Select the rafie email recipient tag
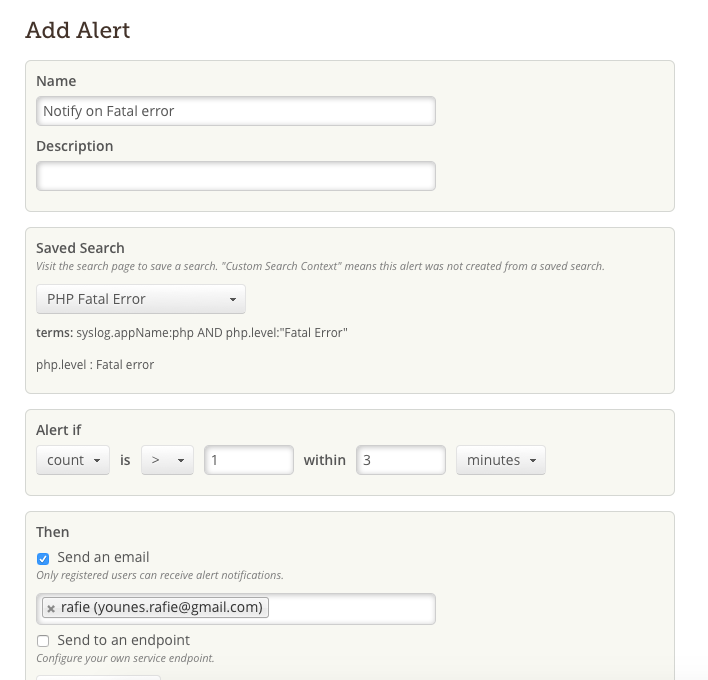The width and height of the screenshot is (708, 680). pyautogui.click(x=161, y=607)
